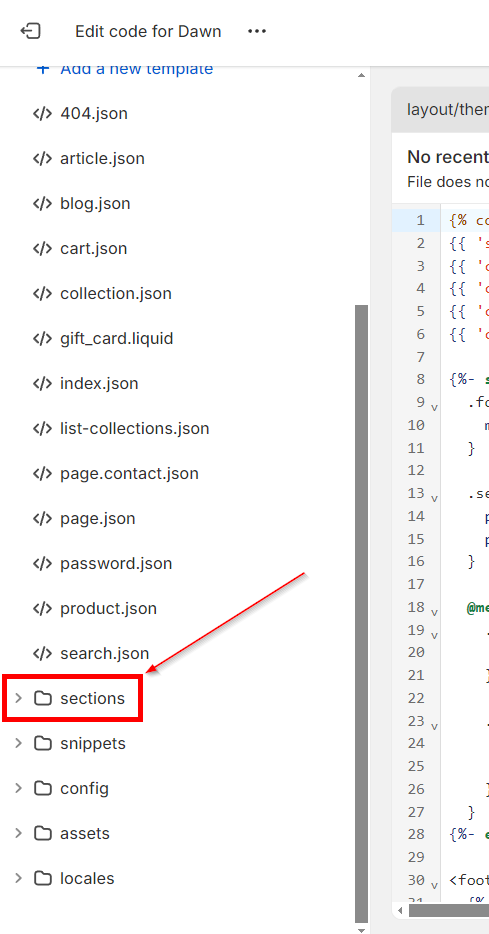This screenshot has height=934, width=489.
Task: Open the password.json file name
Action: coord(116,563)
